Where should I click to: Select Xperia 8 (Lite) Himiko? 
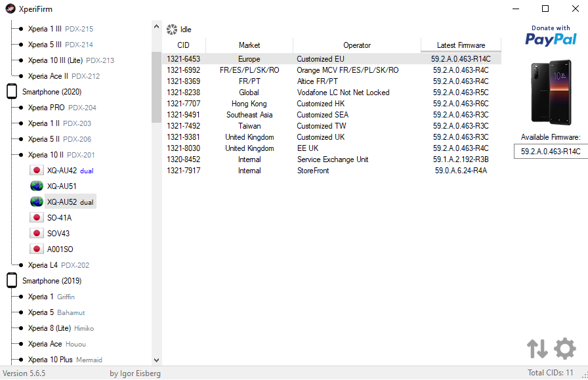(61, 328)
